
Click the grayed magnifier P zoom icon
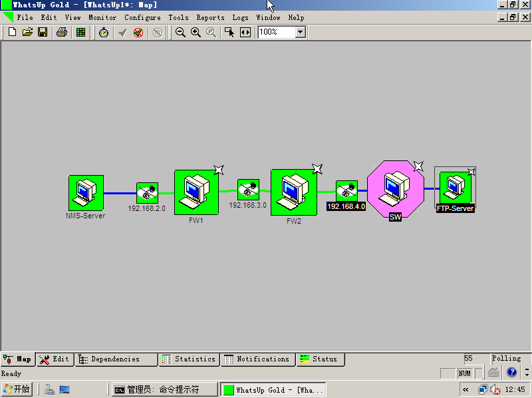211,32
